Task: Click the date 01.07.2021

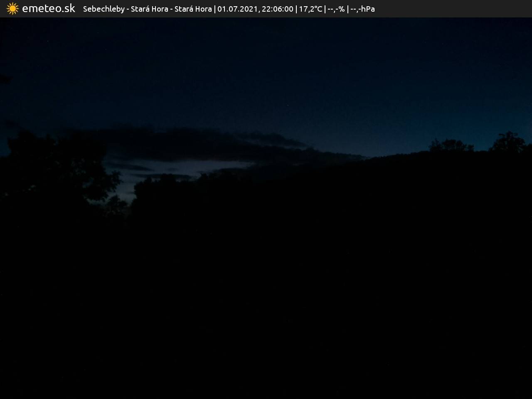Action: pyautogui.click(x=237, y=9)
